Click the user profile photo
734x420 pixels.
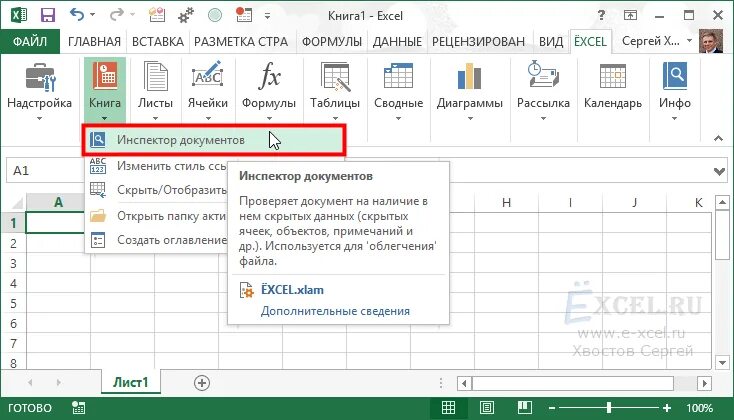click(711, 41)
